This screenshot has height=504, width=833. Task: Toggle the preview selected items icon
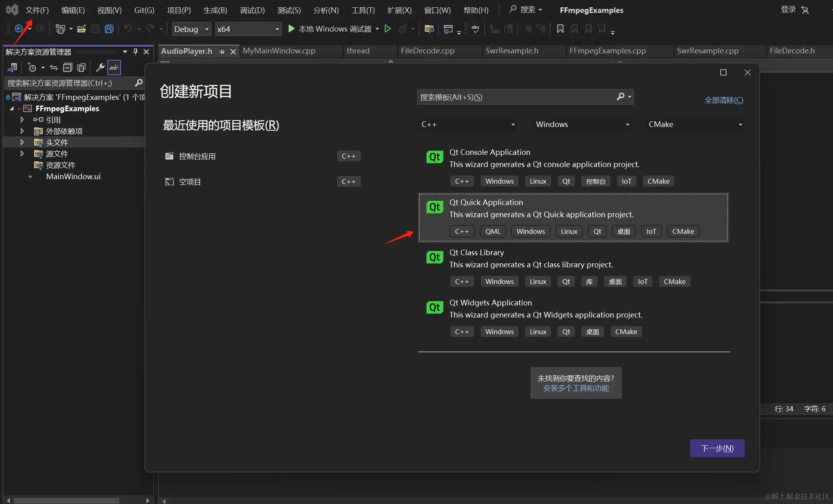[114, 68]
